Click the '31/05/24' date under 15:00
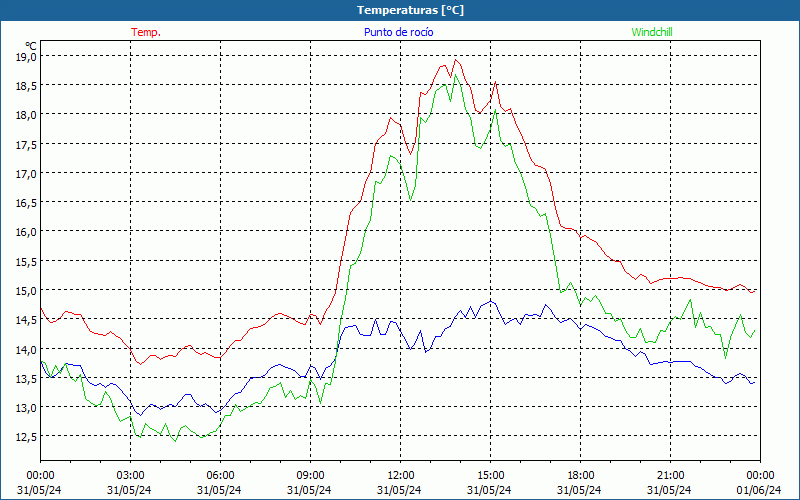The height and width of the screenshot is (500, 800). click(x=489, y=490)
